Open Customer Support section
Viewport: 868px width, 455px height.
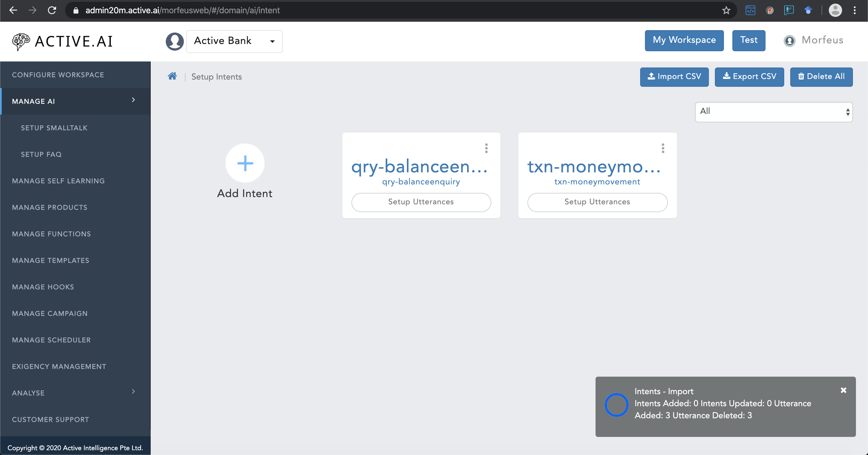[51, 420]
